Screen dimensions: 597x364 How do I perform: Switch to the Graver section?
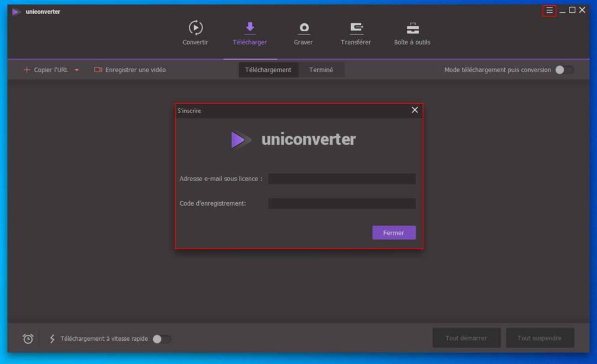tap(303, 33)
